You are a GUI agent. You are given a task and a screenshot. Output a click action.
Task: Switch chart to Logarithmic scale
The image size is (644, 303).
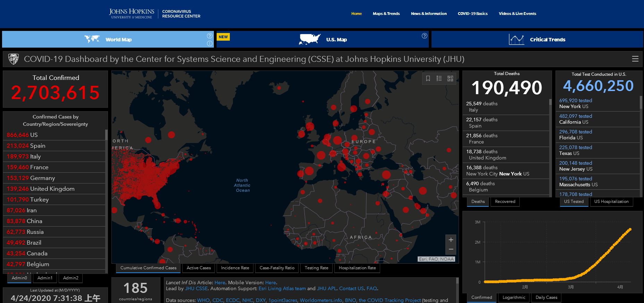[514, 297]
